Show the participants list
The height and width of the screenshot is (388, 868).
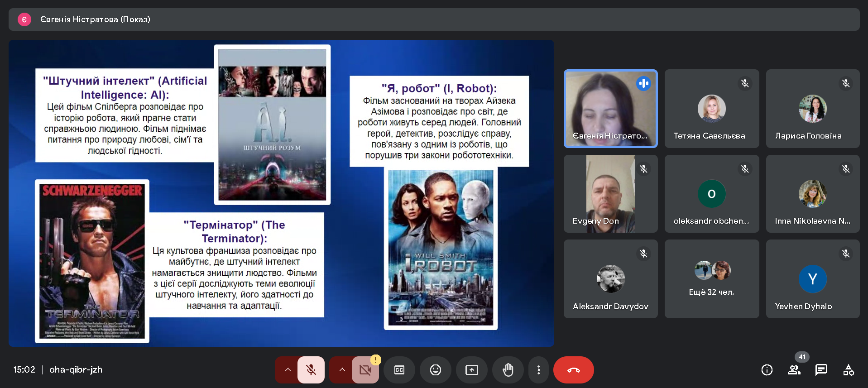tap(794, 370)
